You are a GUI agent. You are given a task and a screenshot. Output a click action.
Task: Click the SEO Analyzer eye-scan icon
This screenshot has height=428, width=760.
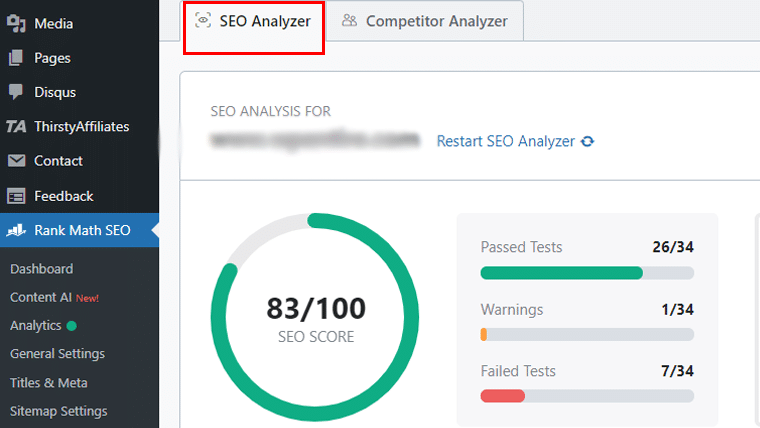(x=203, y=20)
